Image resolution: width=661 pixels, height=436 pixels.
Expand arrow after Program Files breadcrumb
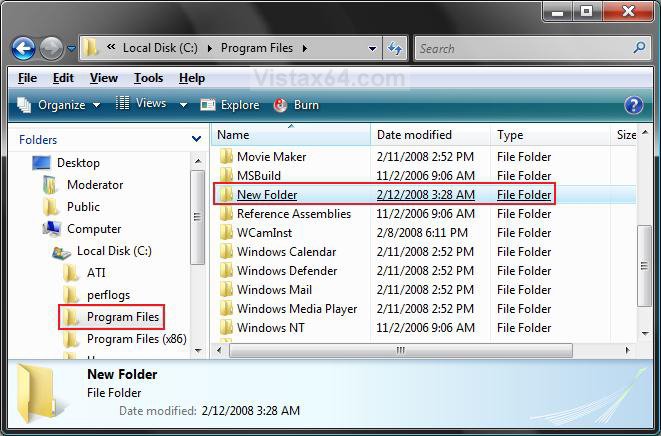tap(304, 48)
